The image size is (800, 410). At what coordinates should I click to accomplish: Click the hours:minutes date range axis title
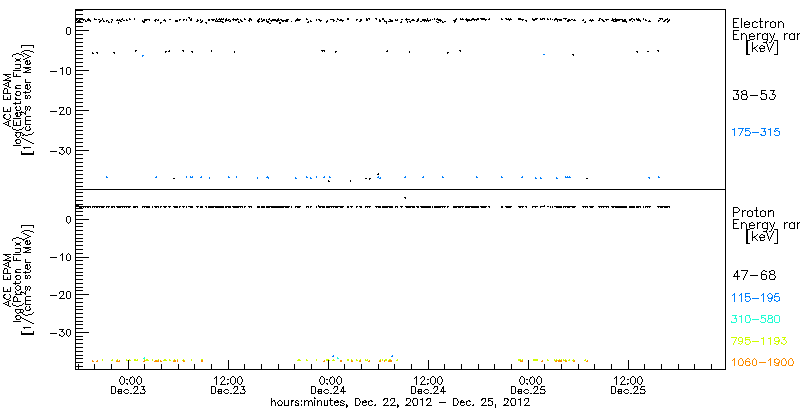click(x=400, y=403)
